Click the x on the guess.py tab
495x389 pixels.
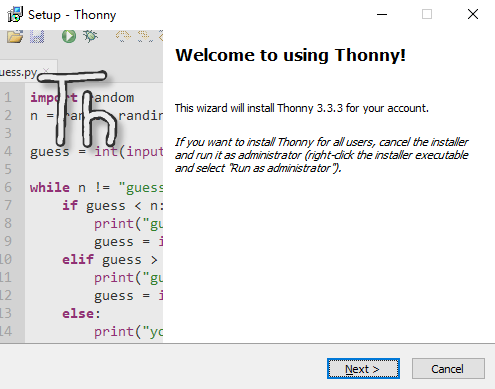(x=46, y=70)
